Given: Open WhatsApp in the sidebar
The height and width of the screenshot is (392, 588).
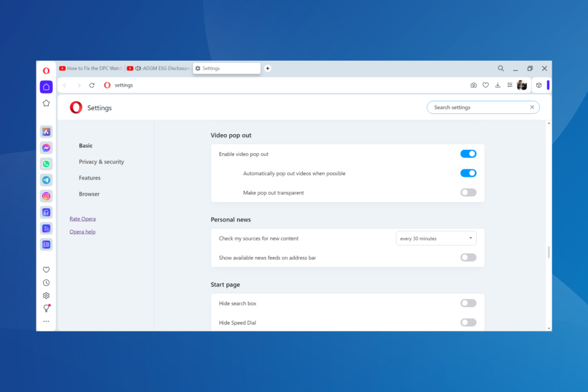Looking at the screenshot, I should [x=46, y=164].
